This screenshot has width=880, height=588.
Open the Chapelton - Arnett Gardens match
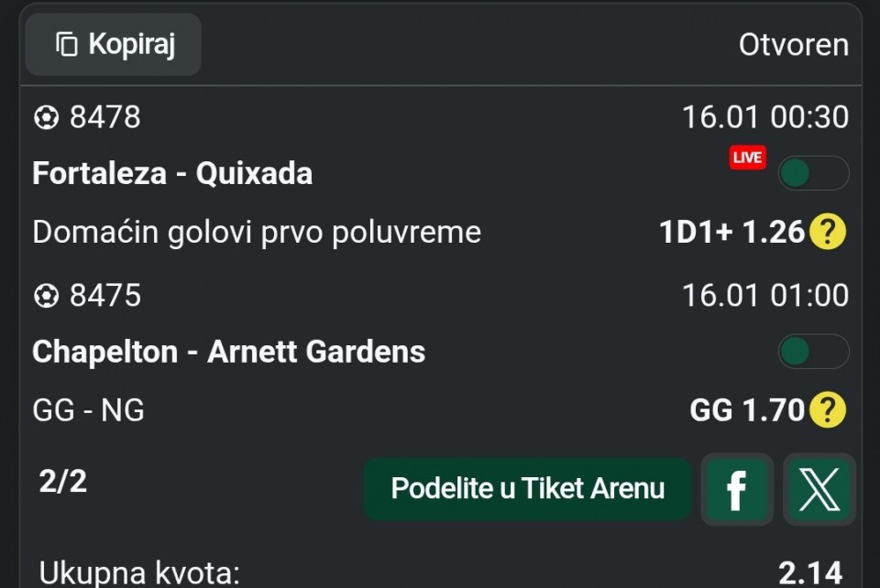coord(228,352)
